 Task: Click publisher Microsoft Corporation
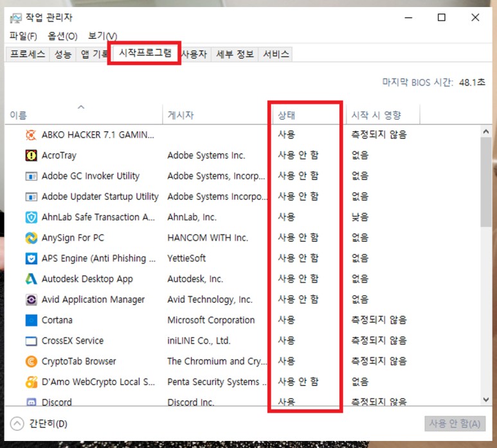211,320
